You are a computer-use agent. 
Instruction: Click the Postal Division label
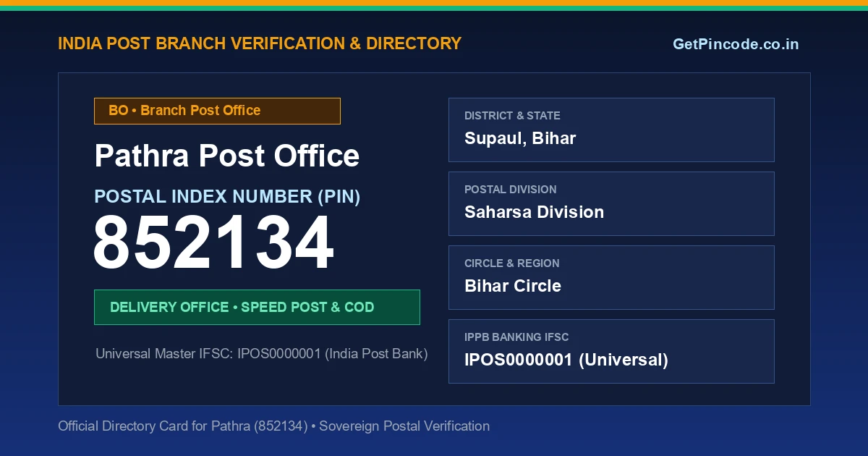(x=510, y=190)
